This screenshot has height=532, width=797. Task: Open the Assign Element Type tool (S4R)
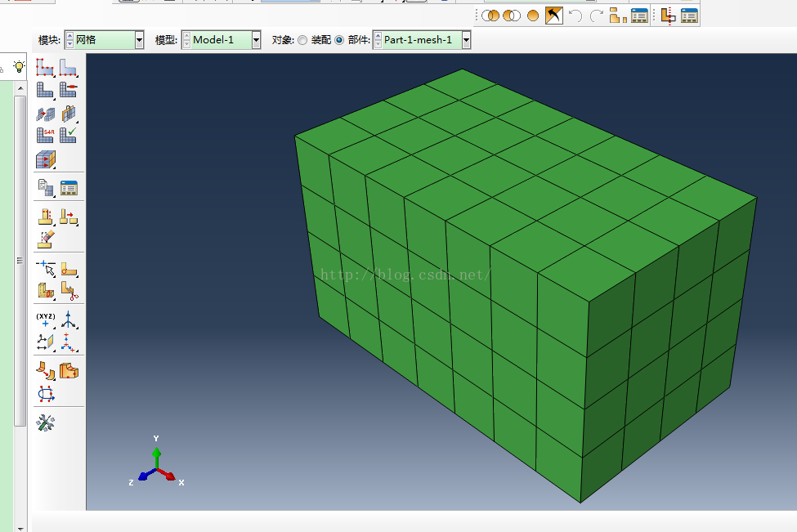pyautogui.click(x=45, y=135)
